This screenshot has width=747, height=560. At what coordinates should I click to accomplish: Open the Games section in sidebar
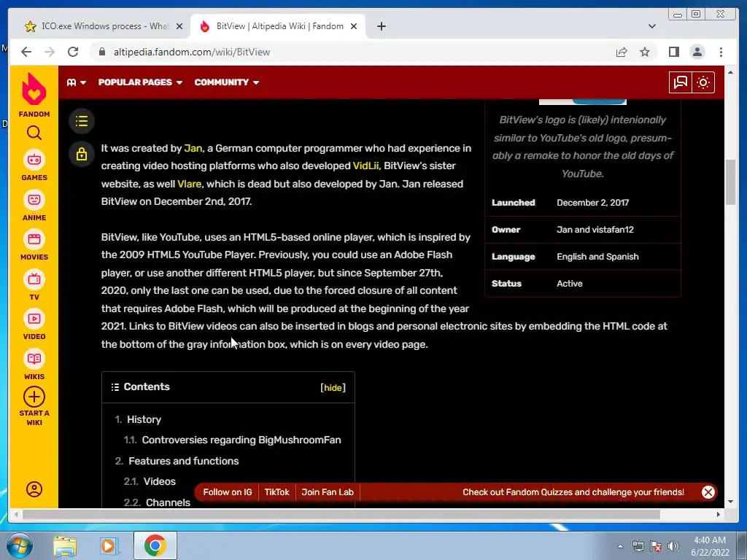34,166
